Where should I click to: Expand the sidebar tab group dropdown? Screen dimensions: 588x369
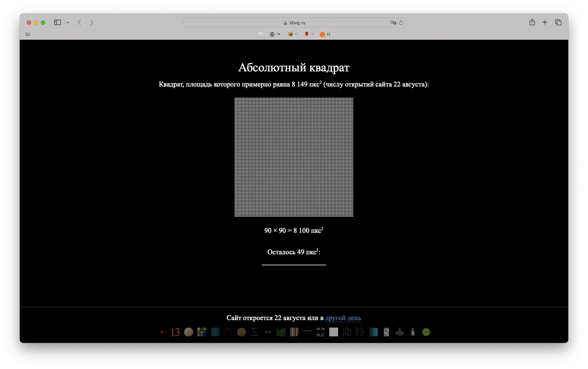68,23
